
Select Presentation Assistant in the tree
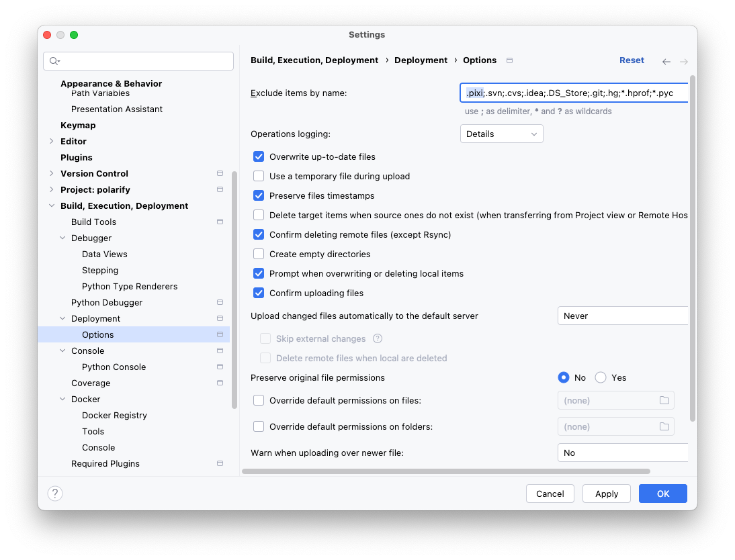pos(117,109)
